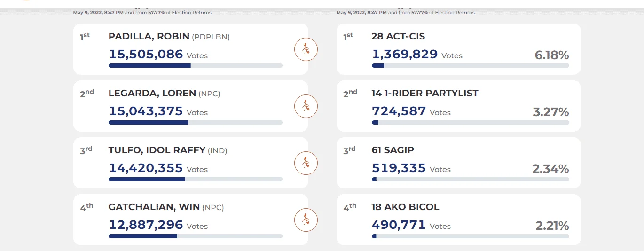Click the 12,887,296 vote count for Gatchalian
This screenshot has width=644, height=251.
(146, 225)
